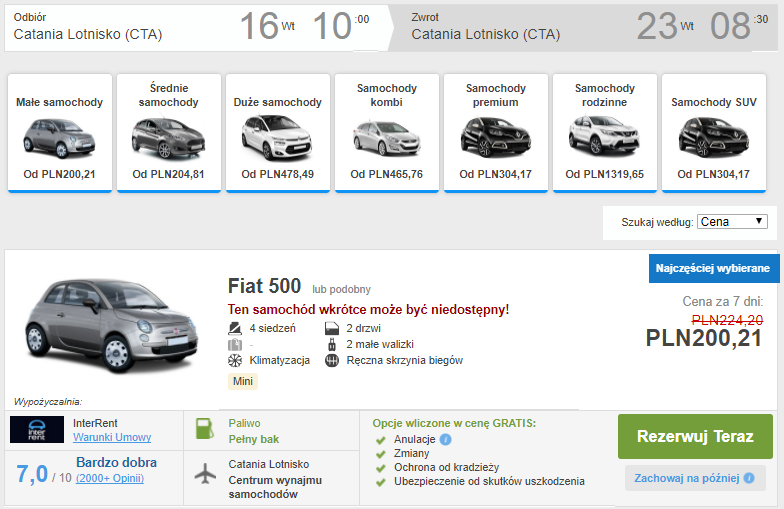Click the InterRent supplier logo
This screenshot has width=784, height=509.
[37, 429]
